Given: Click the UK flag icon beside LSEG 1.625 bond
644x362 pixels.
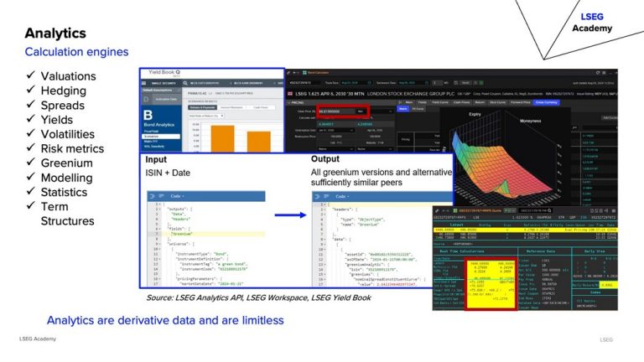Looking at the screenshot, I should (x=290, y=94).
